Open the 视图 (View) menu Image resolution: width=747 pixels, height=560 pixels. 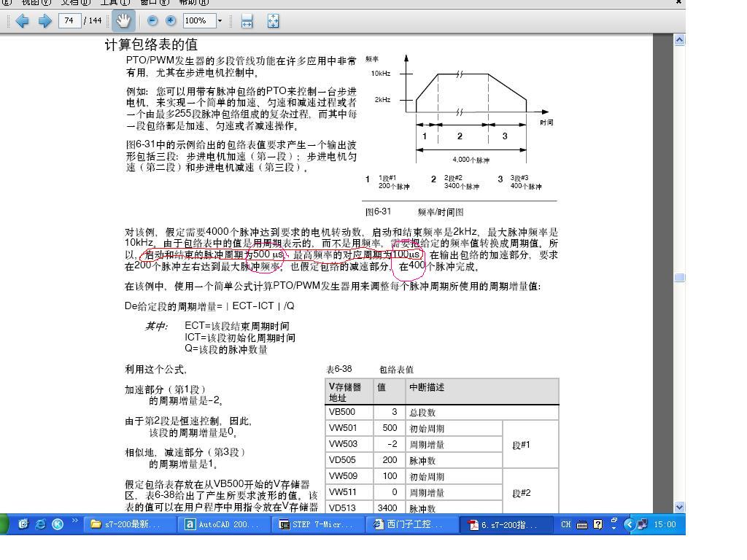tap(35, 2)
